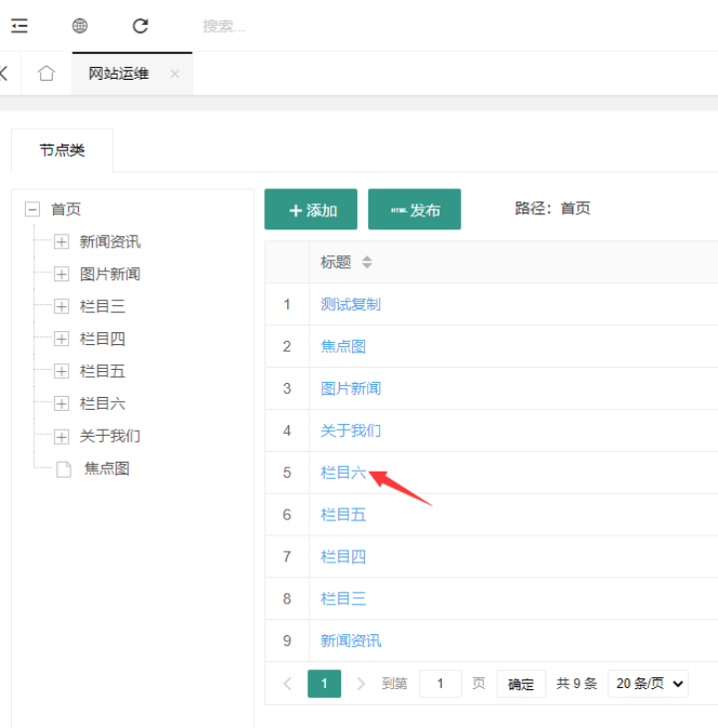Click the sidebar collapse menu icon

coord(19,26)
